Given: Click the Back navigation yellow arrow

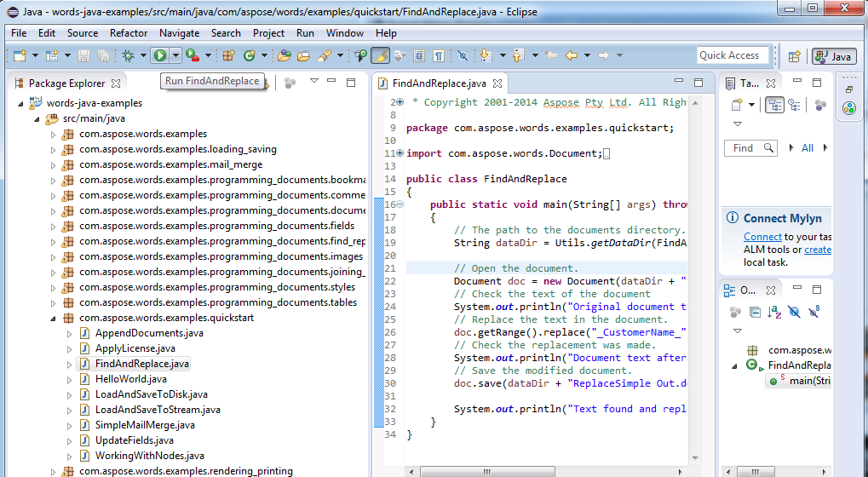Looking at the screenshot, I should click(x=572, y=55).
